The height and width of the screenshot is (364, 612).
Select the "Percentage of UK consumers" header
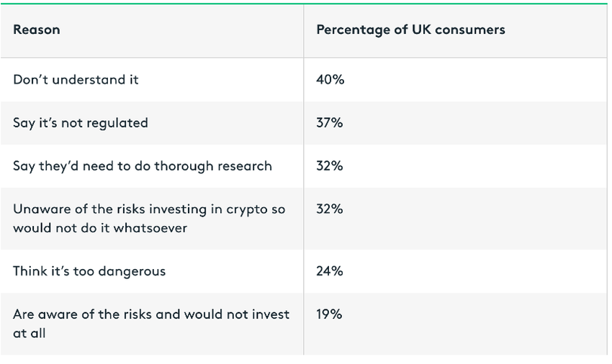(x=410, y=30)
